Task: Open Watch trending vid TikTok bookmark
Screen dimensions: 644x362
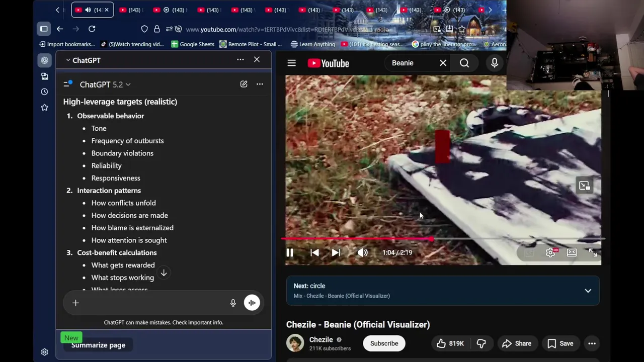Action: point(132,44)
